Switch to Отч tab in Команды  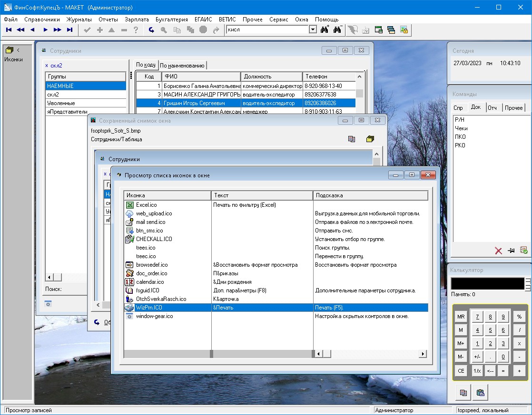pos(492,108)
